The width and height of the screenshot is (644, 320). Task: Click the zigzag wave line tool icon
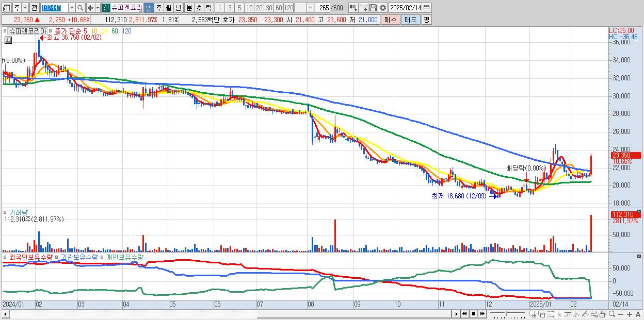(577, 314)
